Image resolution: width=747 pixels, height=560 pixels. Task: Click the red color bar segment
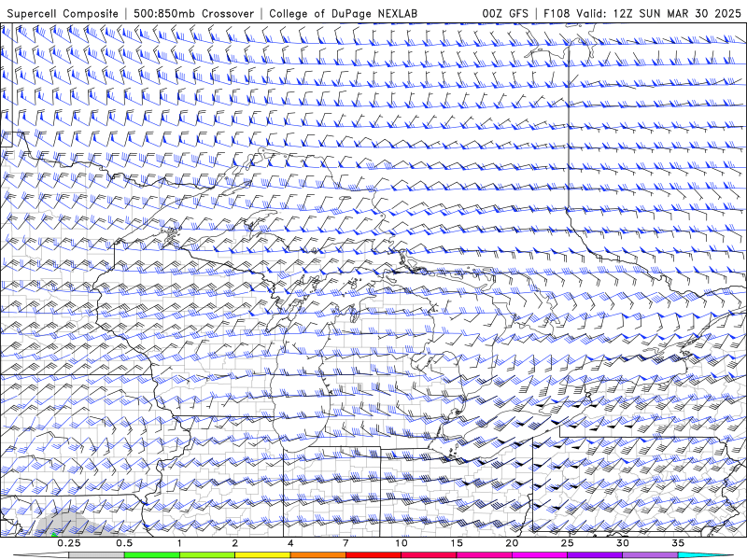(x=373, y=554)
